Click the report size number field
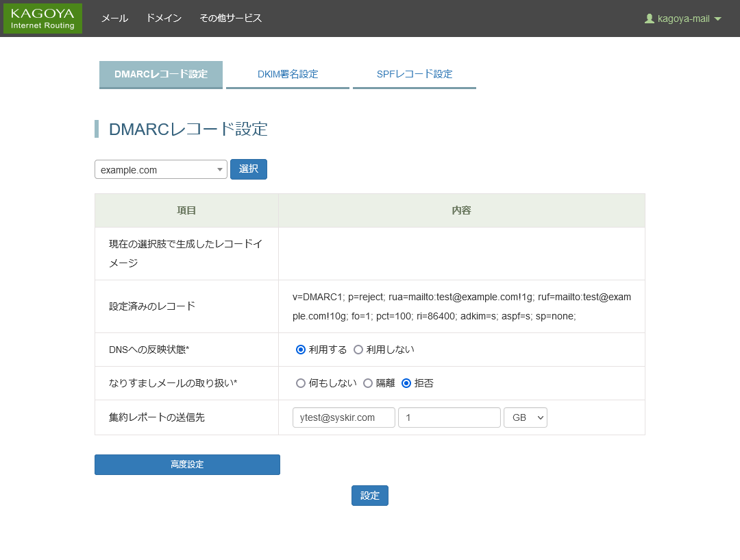The height and width of the screenshot is (560, 740). [x=449, y=417]
